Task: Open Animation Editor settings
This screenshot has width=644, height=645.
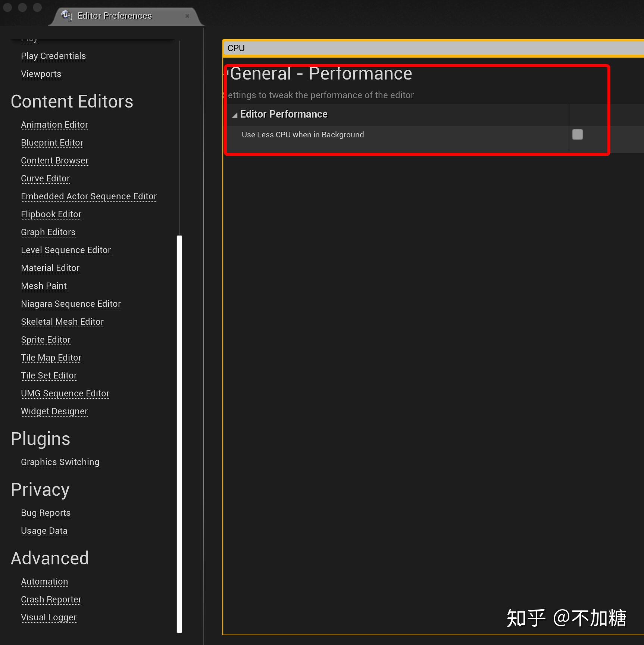Action: click(x=54, y=125)
